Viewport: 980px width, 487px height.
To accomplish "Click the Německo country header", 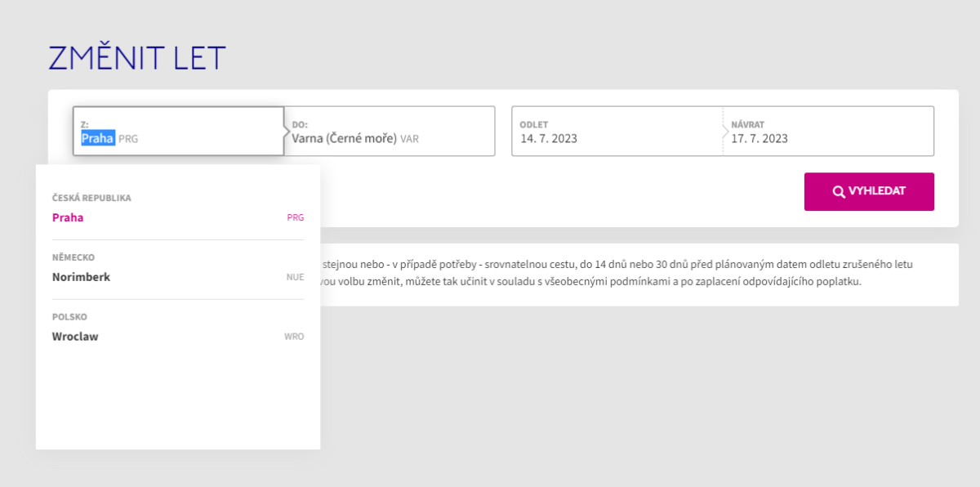I will point(73,258).
